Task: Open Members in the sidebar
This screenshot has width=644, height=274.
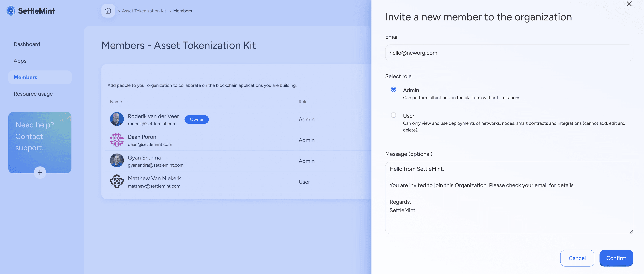Action: tap(40, 77)
